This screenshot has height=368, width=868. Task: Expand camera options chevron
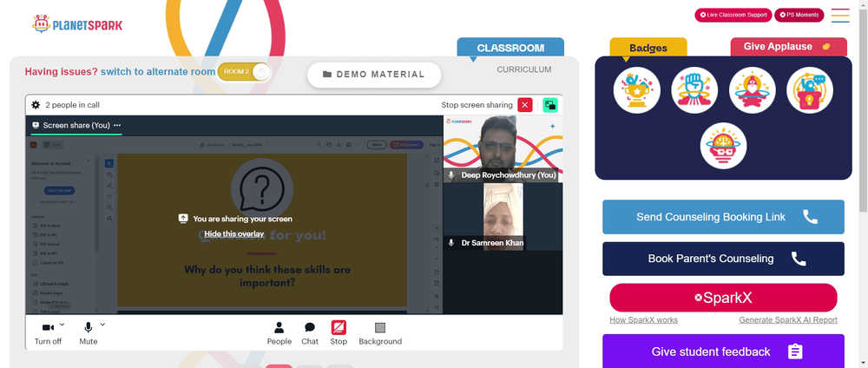pyautogui.click(x=62, y=325)
